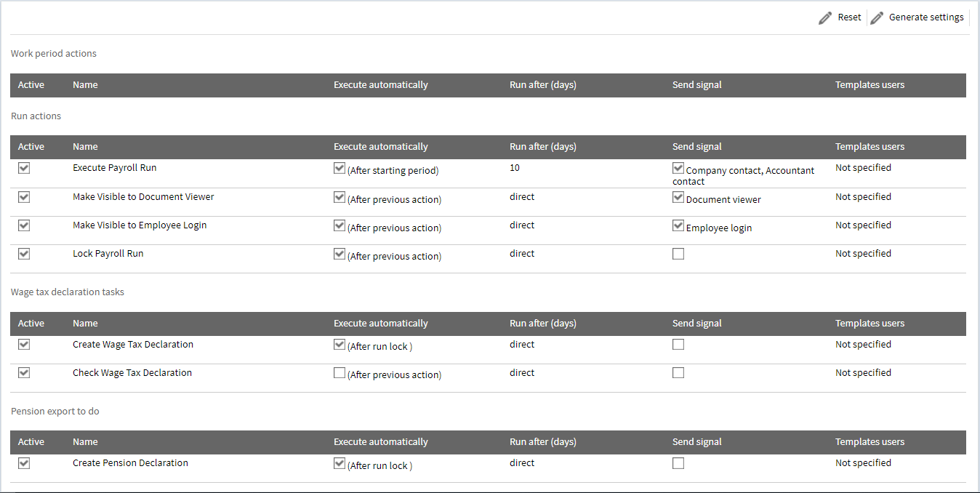
Task: Click the Run after value 10
Action: [x=515, y=168]
